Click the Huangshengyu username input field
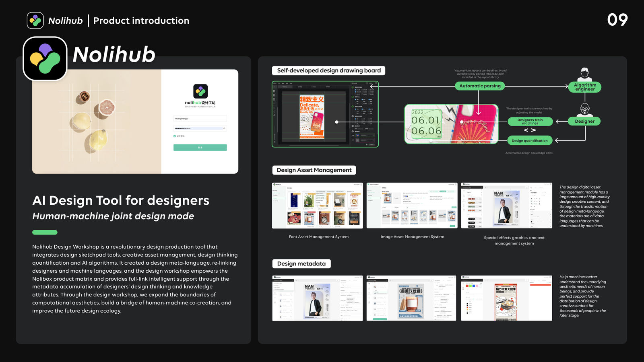This screenshot has width=644, height=362. tap(200, 118)
